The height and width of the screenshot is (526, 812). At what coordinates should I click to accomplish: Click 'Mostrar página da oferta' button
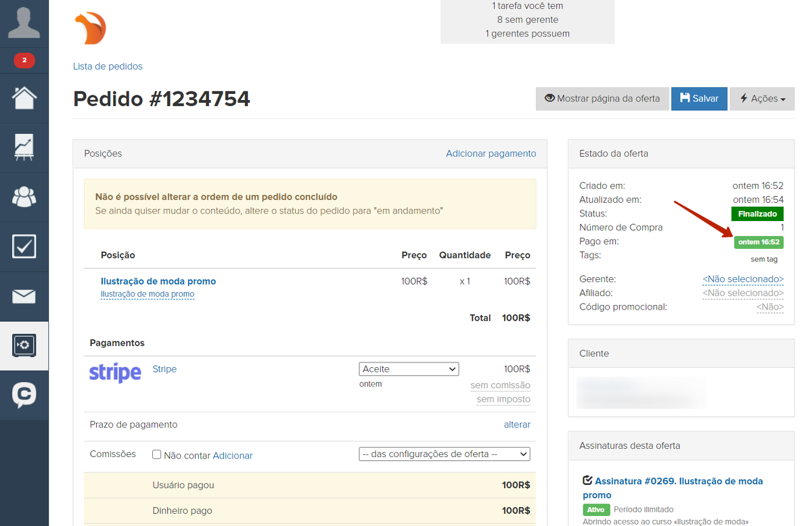point(602,99)
